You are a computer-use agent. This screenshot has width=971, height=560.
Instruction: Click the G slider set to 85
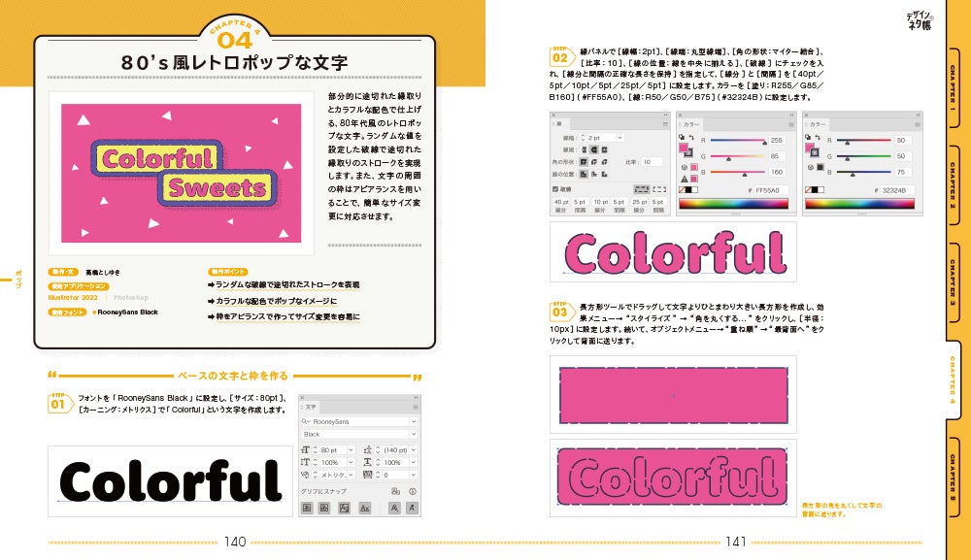tap(738, 156)
